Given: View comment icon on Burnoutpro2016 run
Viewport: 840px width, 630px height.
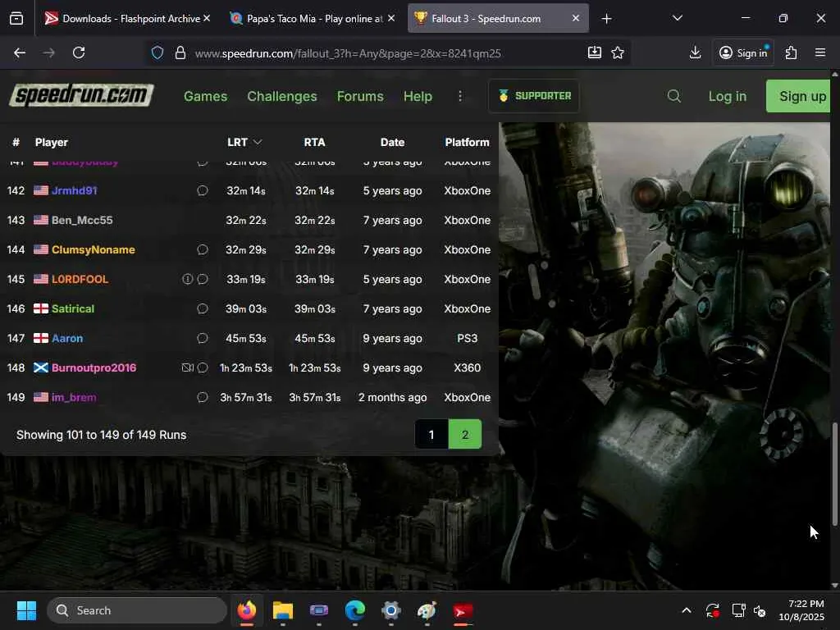Looking at the screenshot, I should point(202,367).
